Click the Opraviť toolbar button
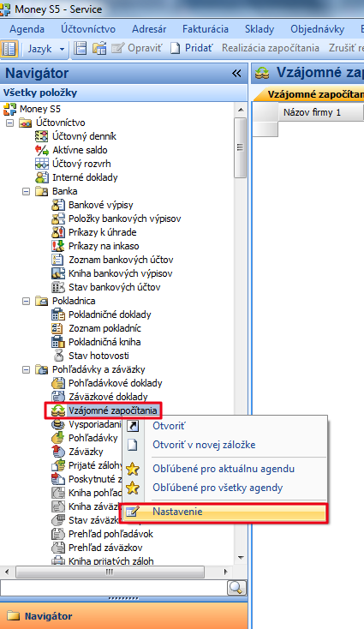 coord(137,48)
